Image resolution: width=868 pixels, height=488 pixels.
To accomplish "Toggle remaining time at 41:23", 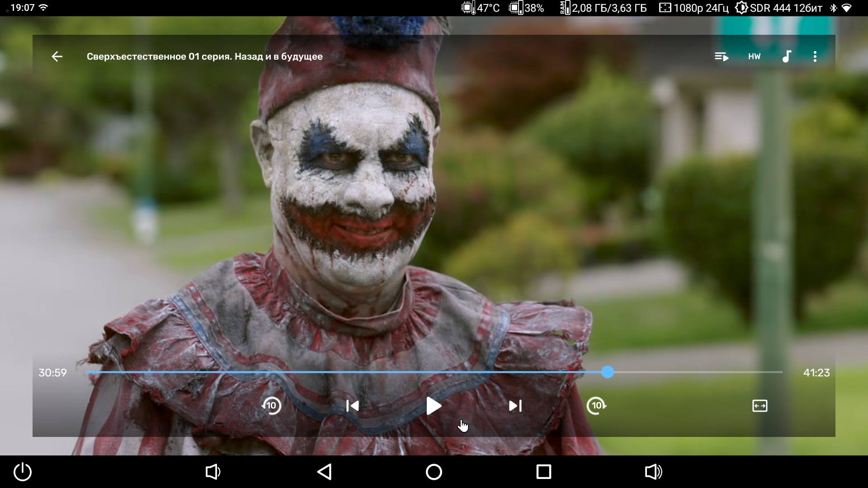I will point(816,373).
